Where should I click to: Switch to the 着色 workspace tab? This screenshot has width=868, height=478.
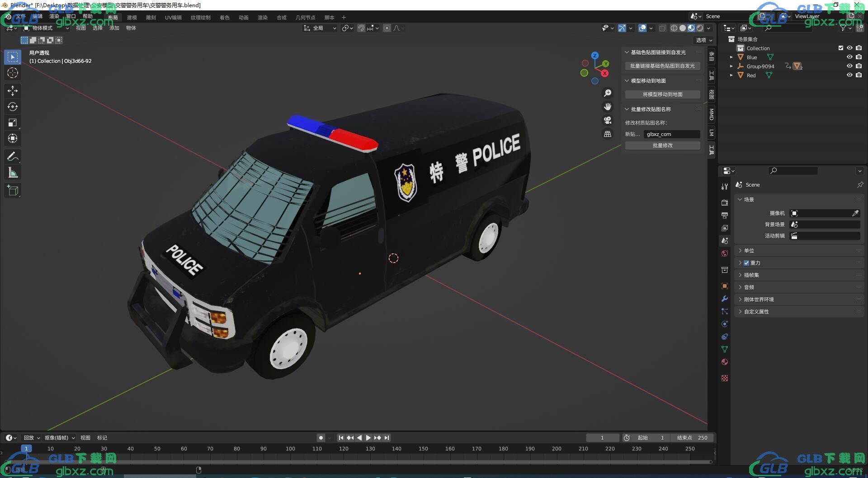pos(225,18)
